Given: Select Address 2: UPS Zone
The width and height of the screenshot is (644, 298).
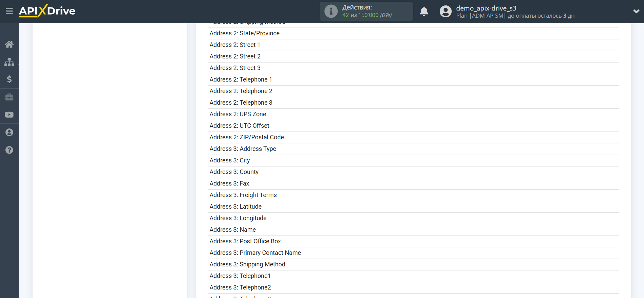Looking at the screenshot, I should pyautogui.click(x=413, y=114).
